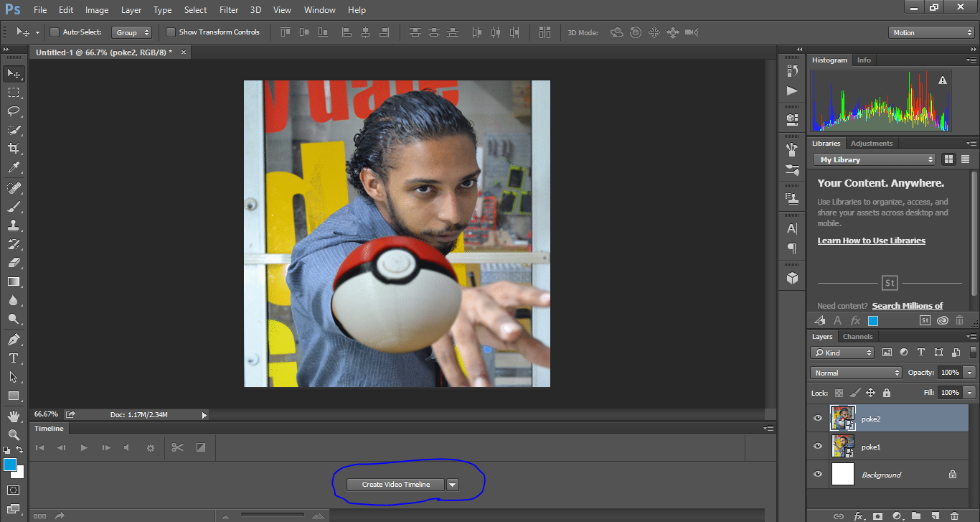Select the Dodge tool
The image size is (980, 522).
tap(14, 319)
